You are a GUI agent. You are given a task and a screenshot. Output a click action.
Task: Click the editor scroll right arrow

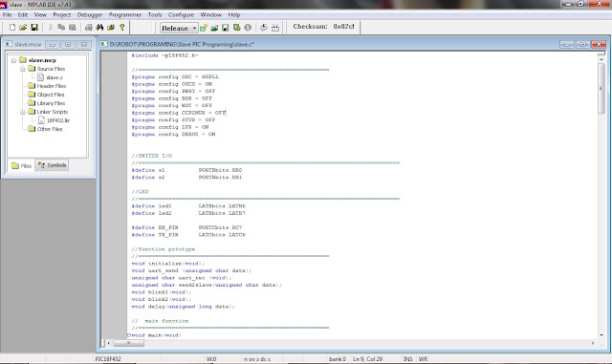coord(593,343)
